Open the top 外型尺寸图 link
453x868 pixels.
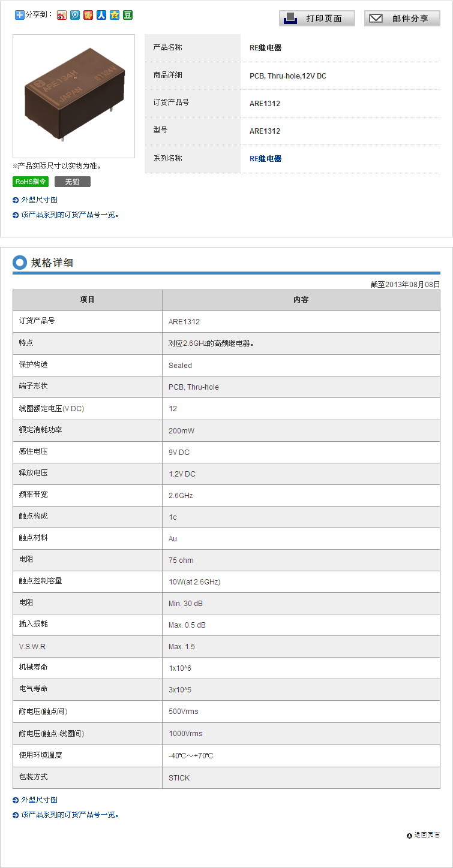(39, 200)
